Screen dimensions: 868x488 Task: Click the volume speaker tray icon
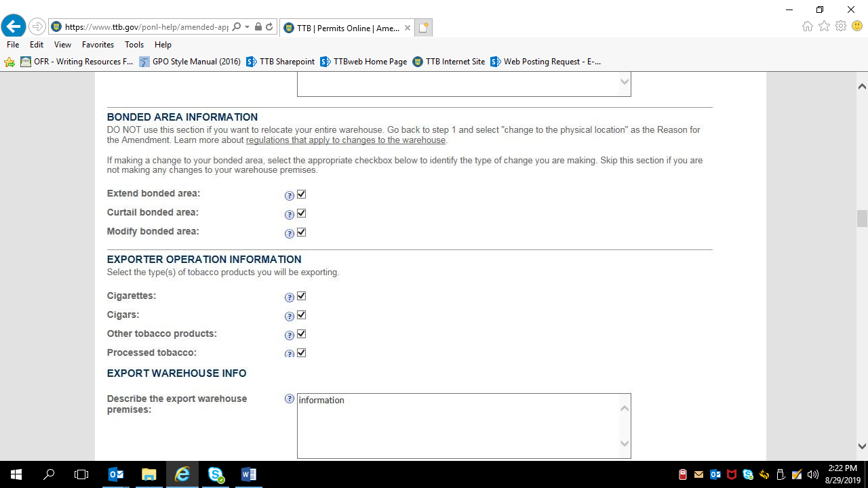813,474
